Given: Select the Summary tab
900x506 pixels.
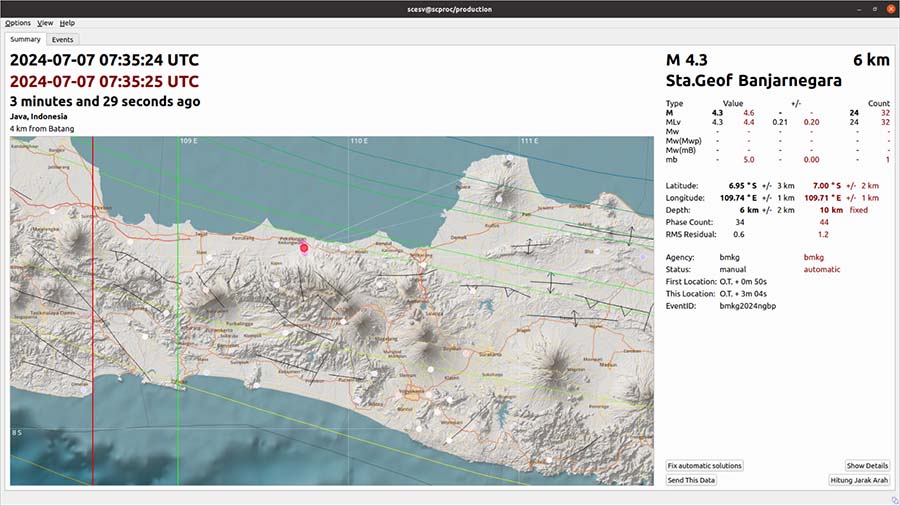Looking at the screenshot, I should point(26,40).
